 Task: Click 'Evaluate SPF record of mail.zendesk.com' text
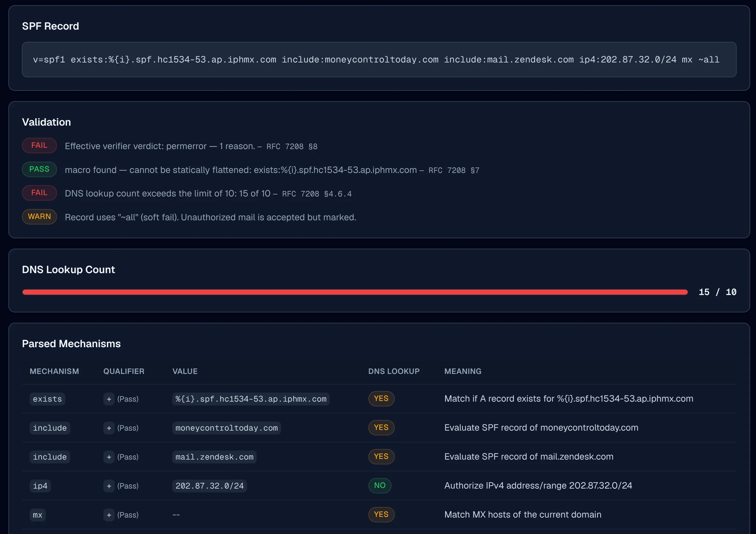click(x=529, y=457)
